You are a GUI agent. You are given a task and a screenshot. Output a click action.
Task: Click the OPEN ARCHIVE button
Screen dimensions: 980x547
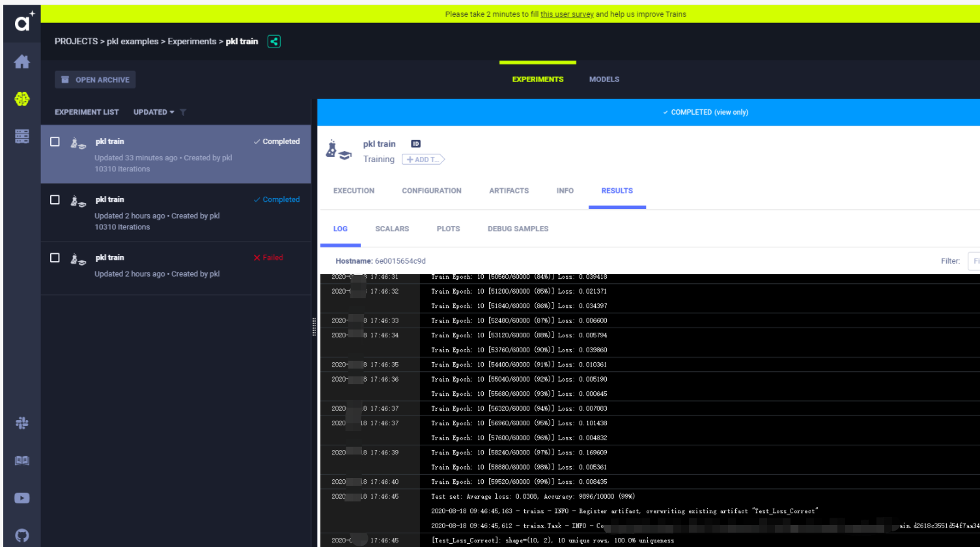click(95, 79)
